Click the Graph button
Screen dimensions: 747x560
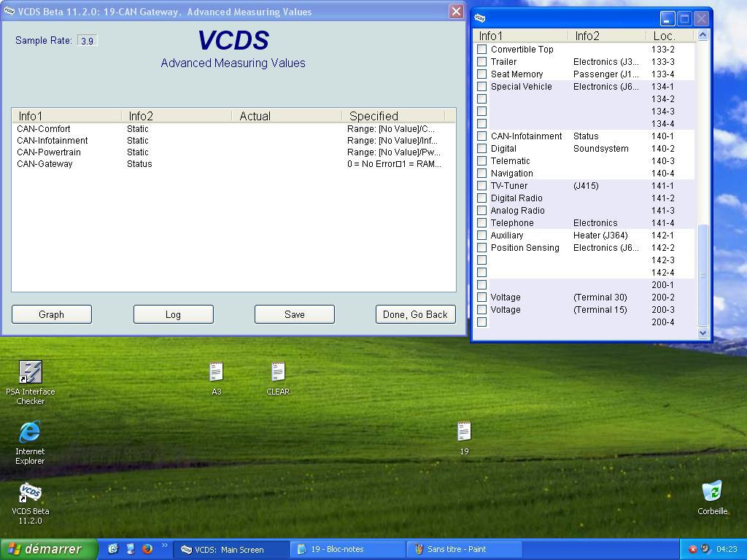click(52, 314)
